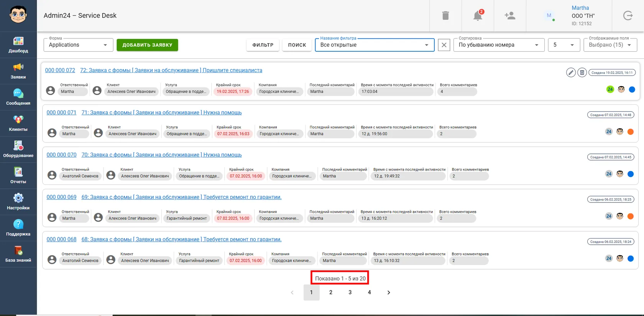644x316 pixels.
Task: Expand Отображаемые поля dropdown
Action: (x=610, y=45)
